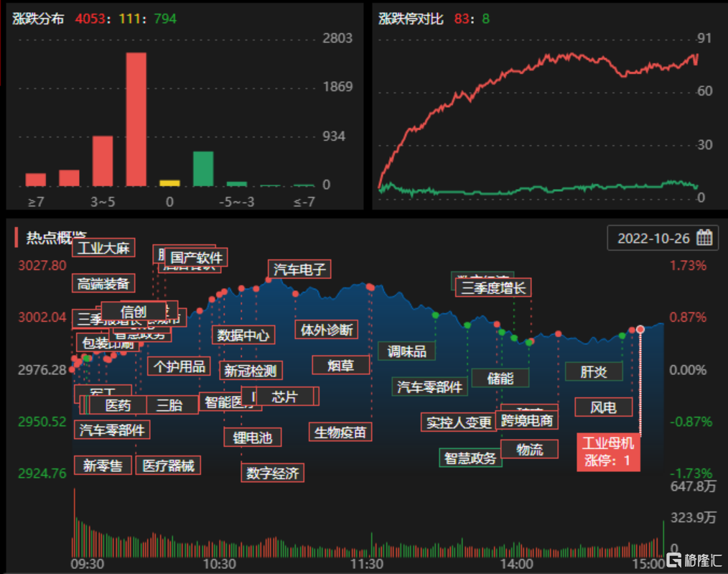Select the 锂电池 tag

click(x=253, y=437)
